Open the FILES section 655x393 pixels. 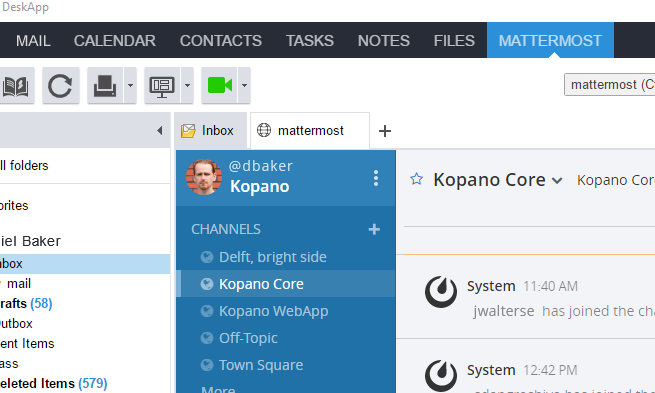(454, 41)
